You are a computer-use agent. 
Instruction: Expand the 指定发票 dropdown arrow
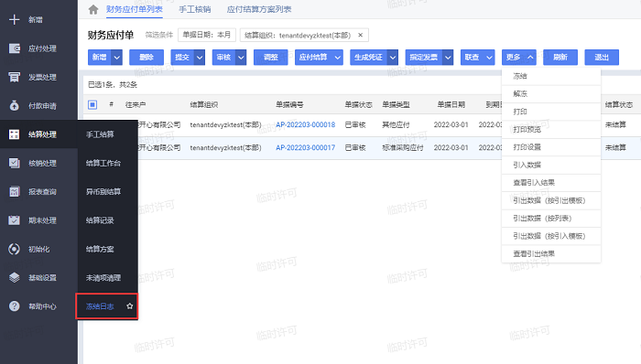pos(448,58)
